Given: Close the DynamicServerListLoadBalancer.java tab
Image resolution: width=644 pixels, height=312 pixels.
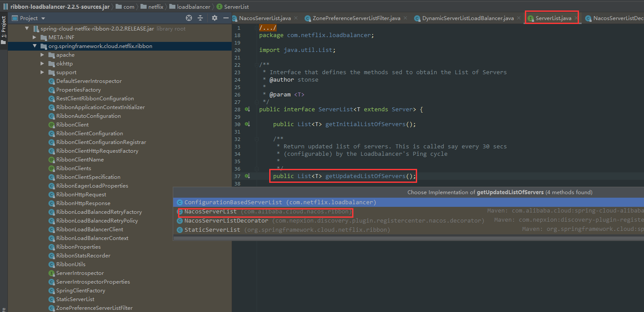Looking at the screenshot, I should [519, 18].
